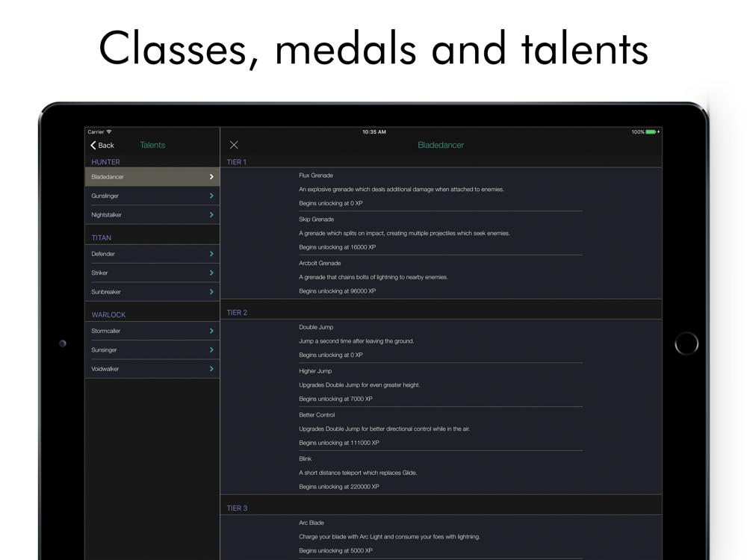Select the Flux Grenade talent name
This screenshot has height=560, width=747.
click(316, 175)
